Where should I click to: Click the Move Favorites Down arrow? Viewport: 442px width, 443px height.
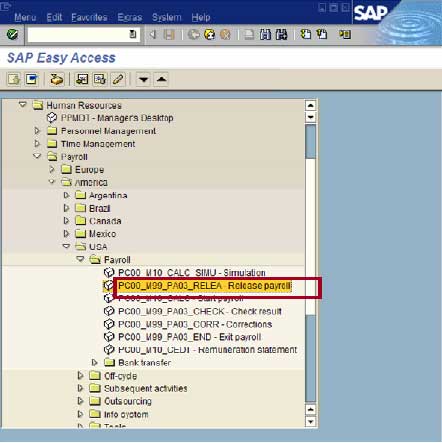(143, 79)
